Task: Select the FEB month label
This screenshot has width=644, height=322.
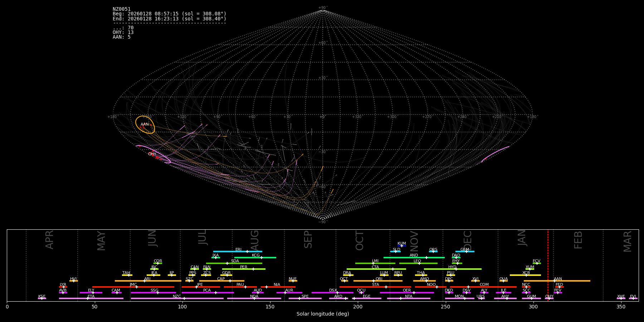Action: pos(578,240)
